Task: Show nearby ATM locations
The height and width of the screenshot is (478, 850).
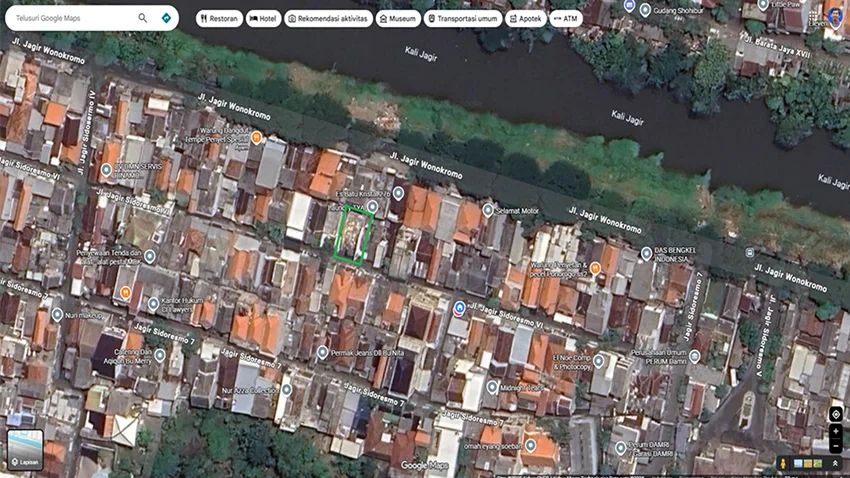Action: point(565,18)
